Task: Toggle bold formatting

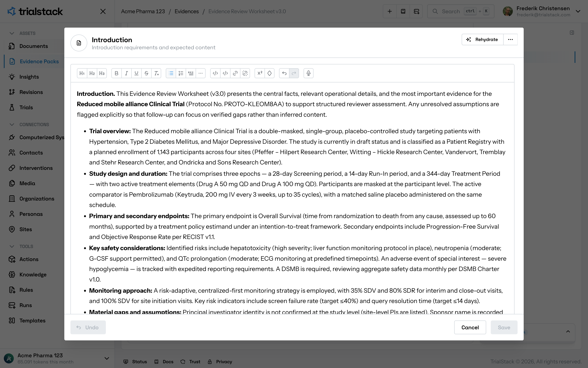Action: click(116, 73)
